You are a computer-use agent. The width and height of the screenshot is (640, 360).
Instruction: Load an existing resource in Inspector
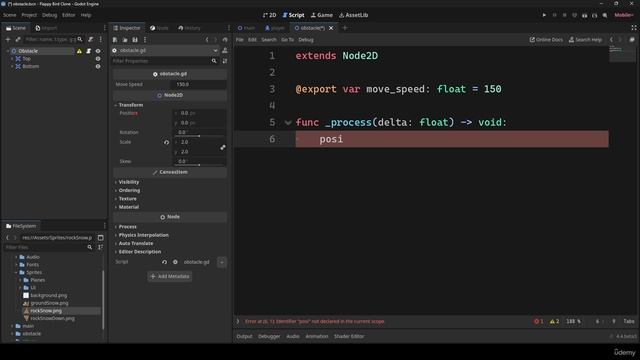125,40
